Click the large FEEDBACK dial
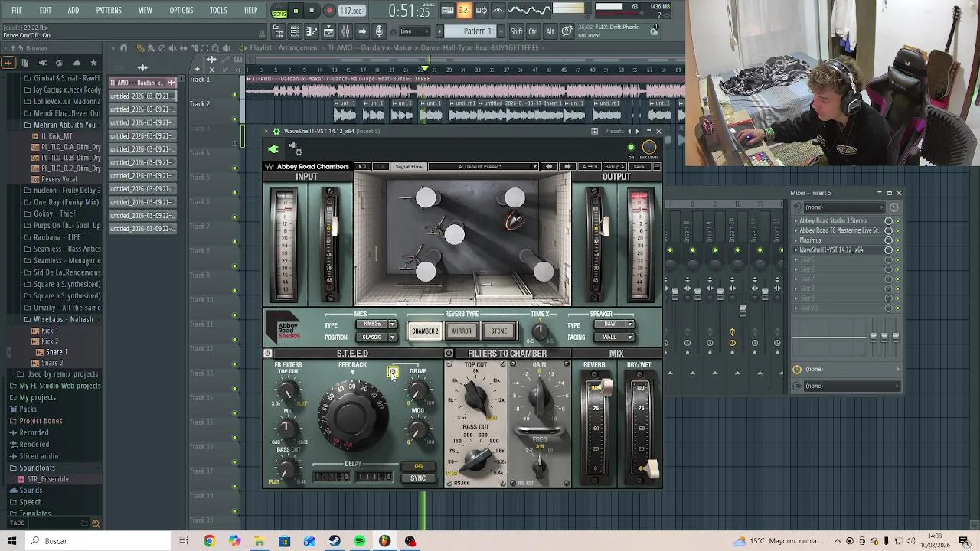The height and width of the screenshot is (551, 980). [x=352, y=416]
